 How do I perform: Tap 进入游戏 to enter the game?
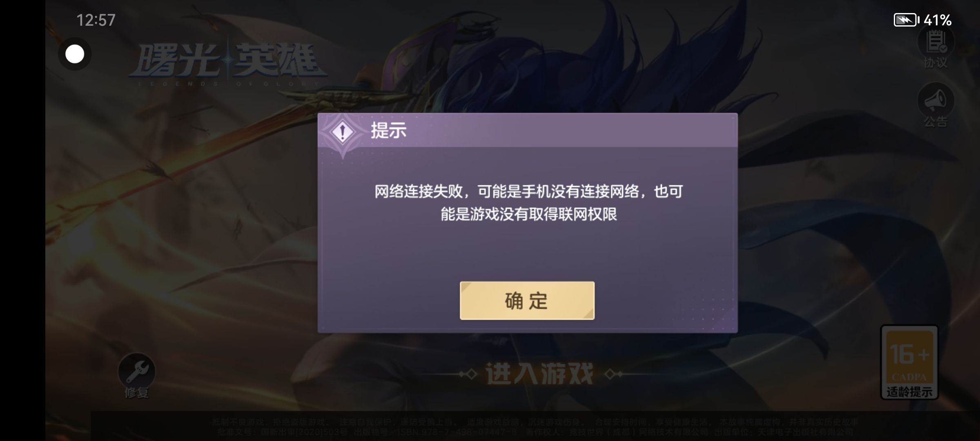539,374
